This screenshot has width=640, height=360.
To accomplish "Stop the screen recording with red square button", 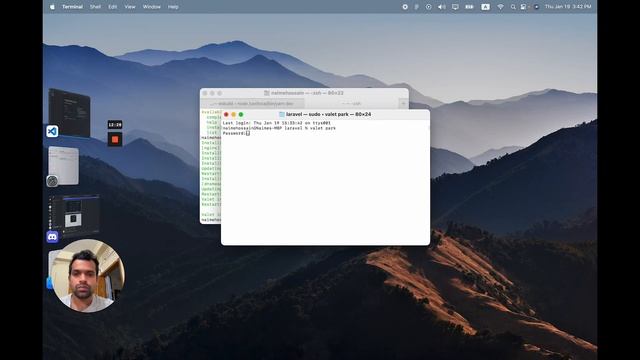I will point(115,139).
